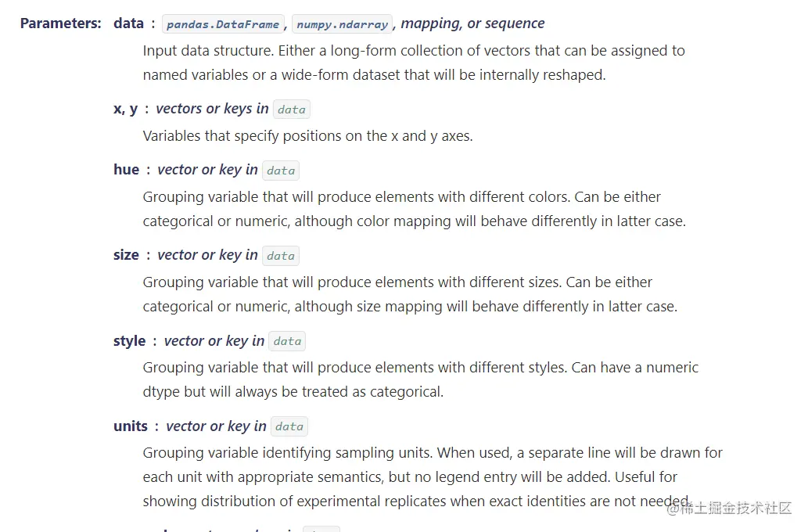
Task: Open the pandas.DataFrame type link
Action: coord(223,24)
